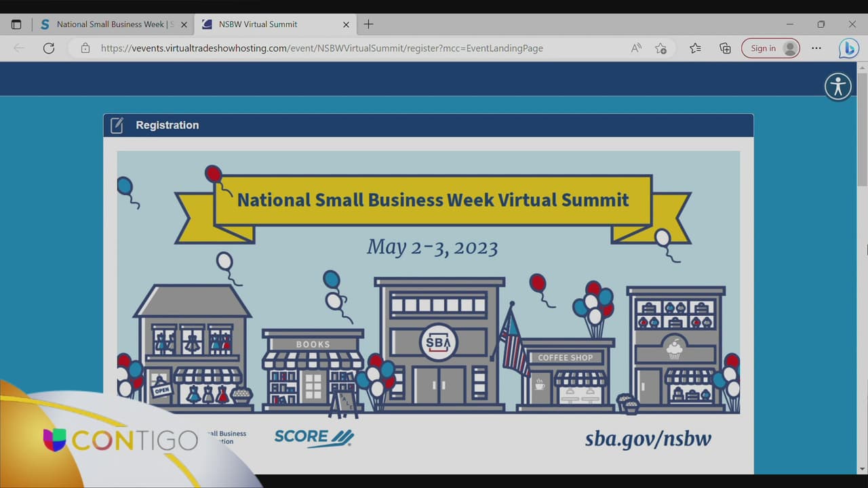Open the tab actions menu icon

click(x=16, y=24)
